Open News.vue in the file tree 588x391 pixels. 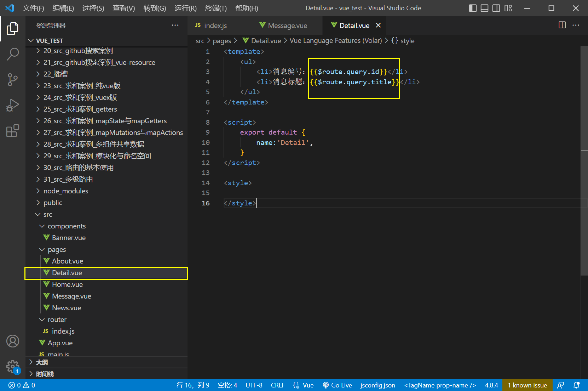(x=106, y=308)
